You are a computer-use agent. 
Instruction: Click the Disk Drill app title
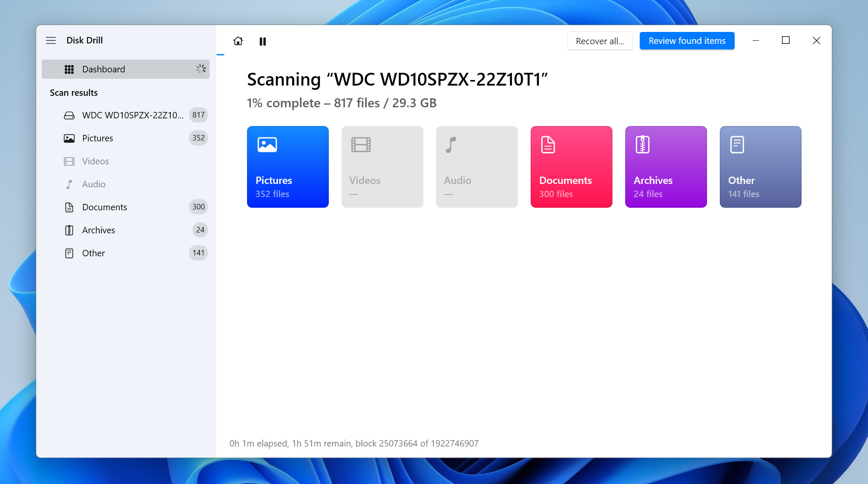[x=84, y=40]
